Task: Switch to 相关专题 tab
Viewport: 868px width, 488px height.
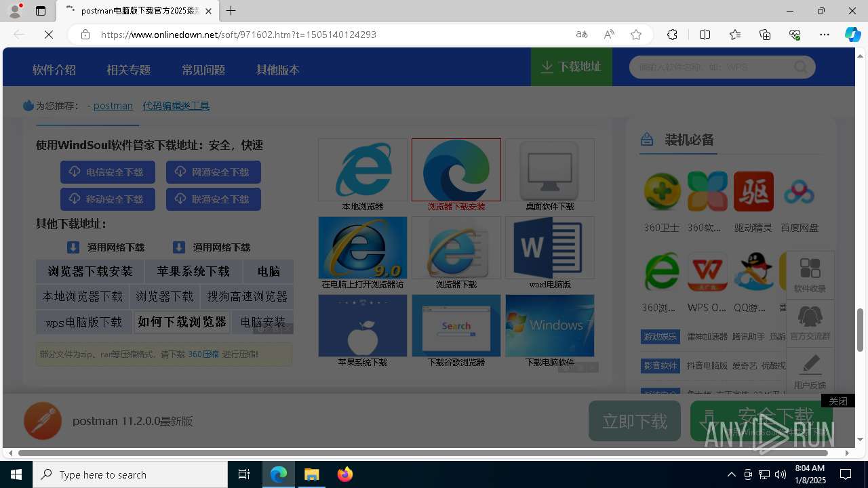Action: click(128, 70)
